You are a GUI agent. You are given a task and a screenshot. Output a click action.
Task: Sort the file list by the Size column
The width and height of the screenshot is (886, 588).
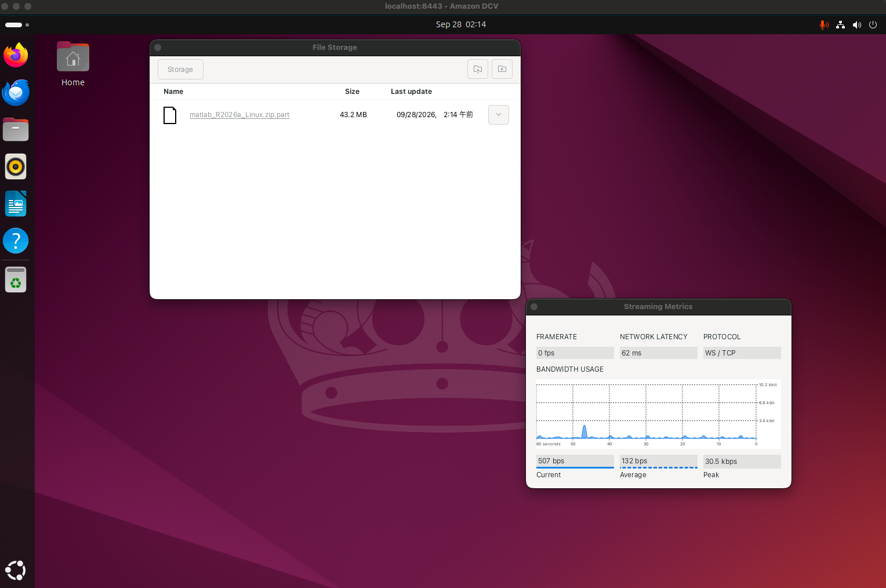pos(352,92)
